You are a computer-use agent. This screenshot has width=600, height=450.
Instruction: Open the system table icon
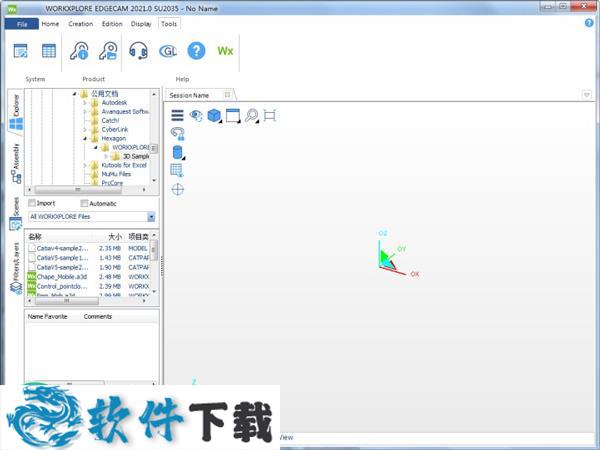[x=49, y=51]
